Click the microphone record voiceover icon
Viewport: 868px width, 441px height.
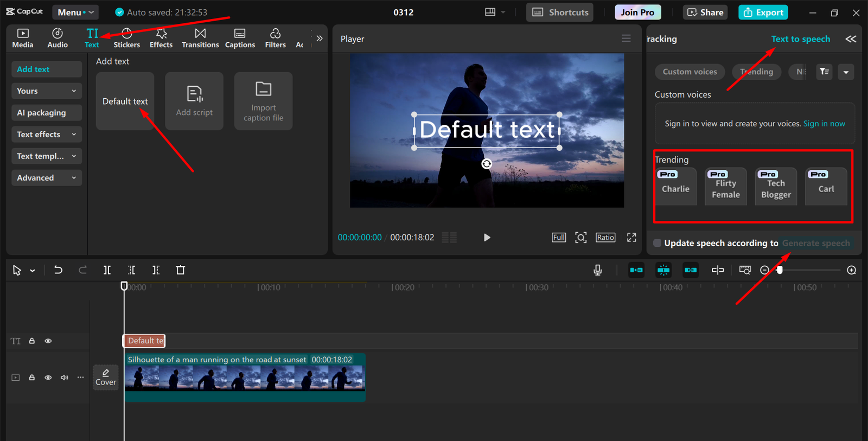point(597,270)
